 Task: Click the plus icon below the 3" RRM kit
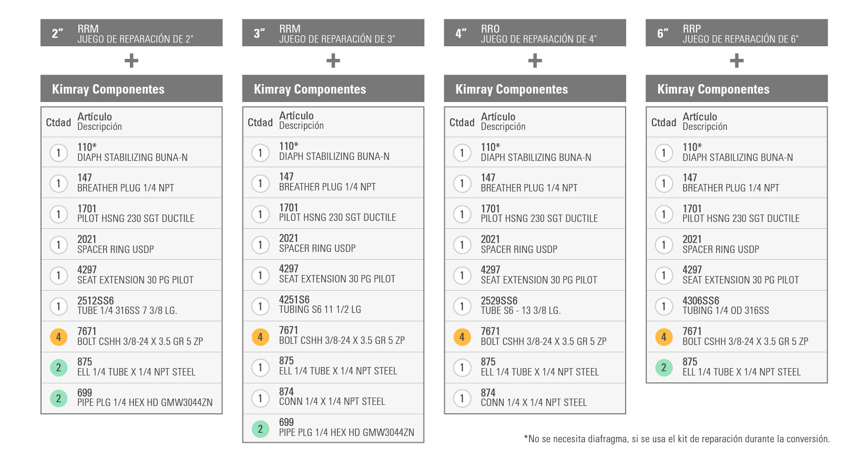click(x=333, y=61)
